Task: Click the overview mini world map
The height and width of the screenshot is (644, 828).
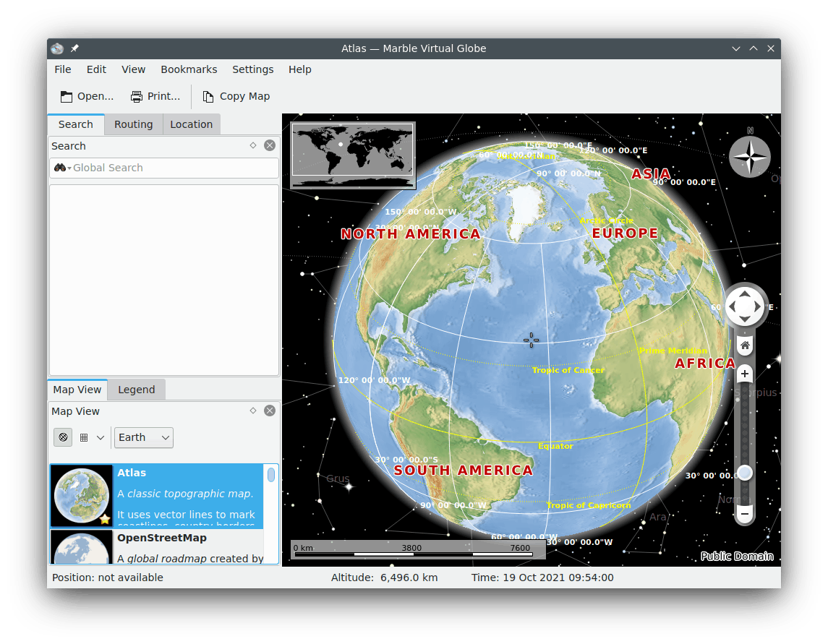Action: (x=353, y=155)
